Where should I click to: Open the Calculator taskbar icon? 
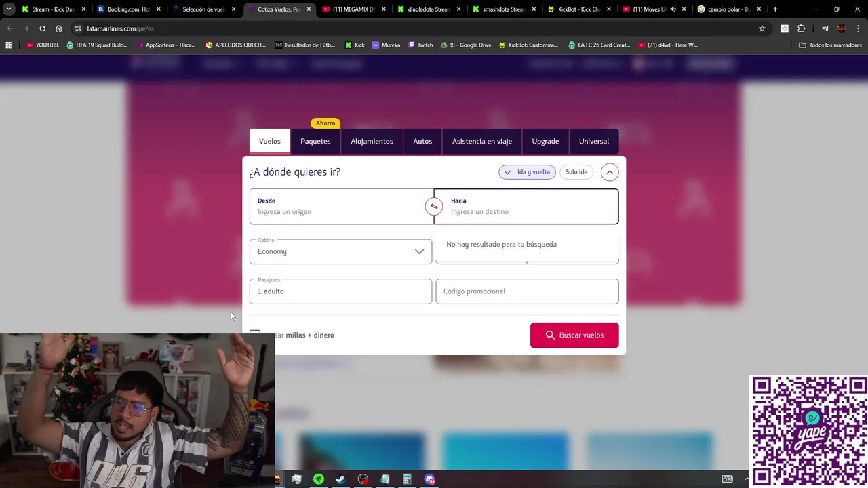(x=407, y=479)
